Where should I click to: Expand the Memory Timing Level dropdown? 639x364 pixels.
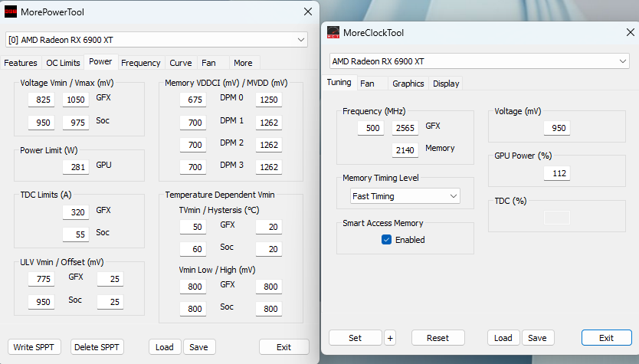pyautogui.click(x=405, y=196)
